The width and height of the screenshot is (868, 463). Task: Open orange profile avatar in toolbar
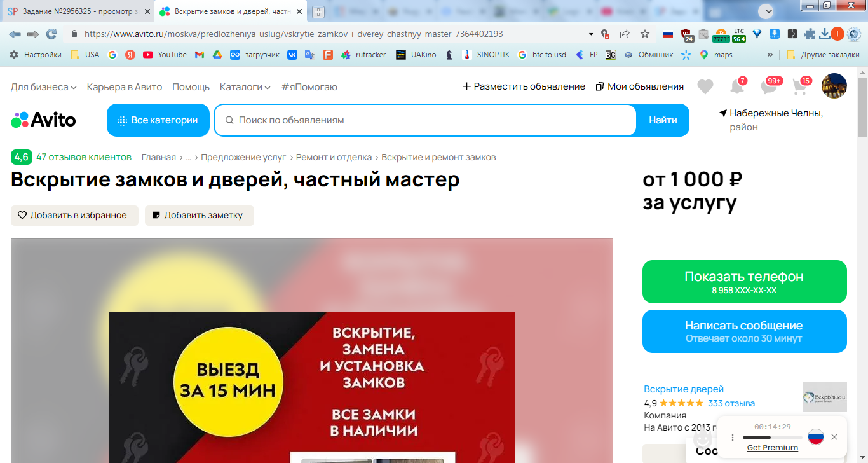[x=838, y=34]
